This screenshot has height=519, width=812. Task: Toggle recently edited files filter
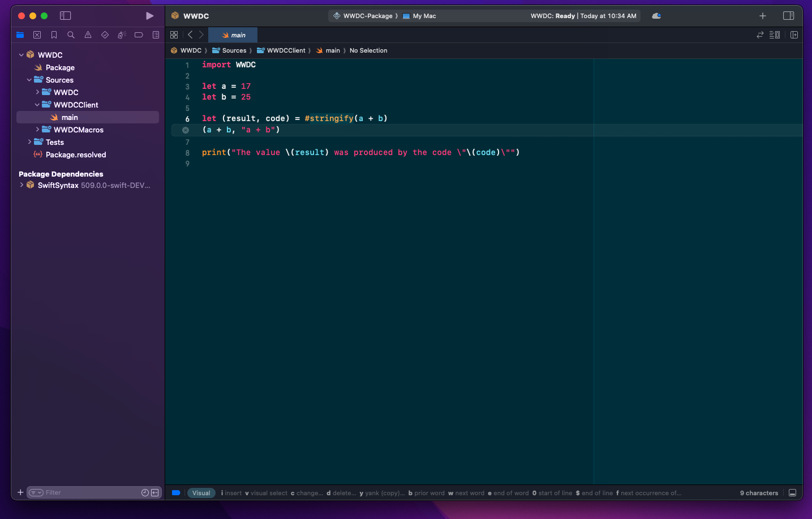point(145,492)
